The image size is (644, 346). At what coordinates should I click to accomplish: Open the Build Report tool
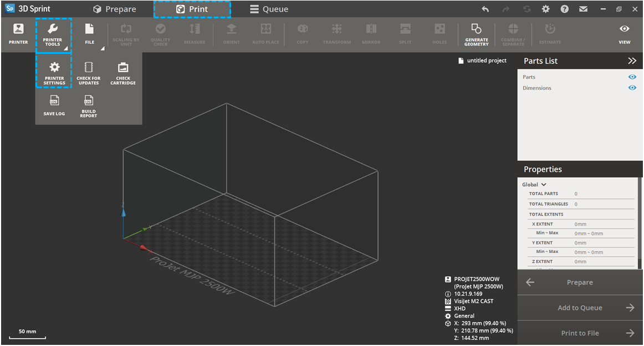[89, 105]
